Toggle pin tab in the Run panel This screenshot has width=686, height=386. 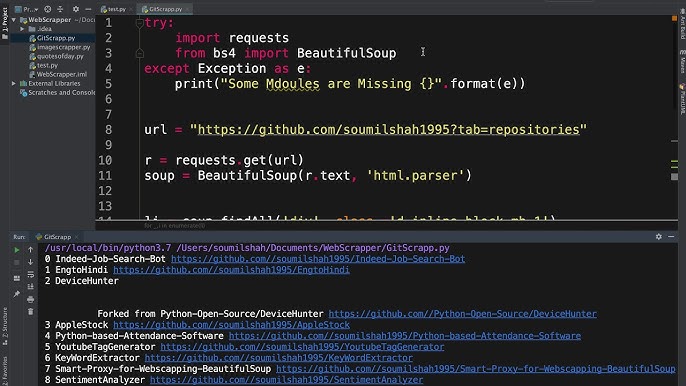(17, 294)
